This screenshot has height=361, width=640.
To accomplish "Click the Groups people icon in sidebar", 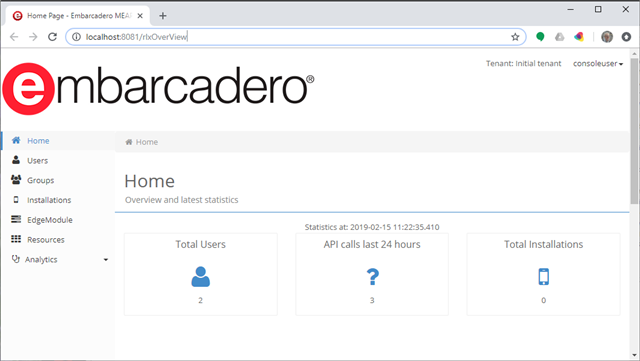I will (x=16, y=180).
